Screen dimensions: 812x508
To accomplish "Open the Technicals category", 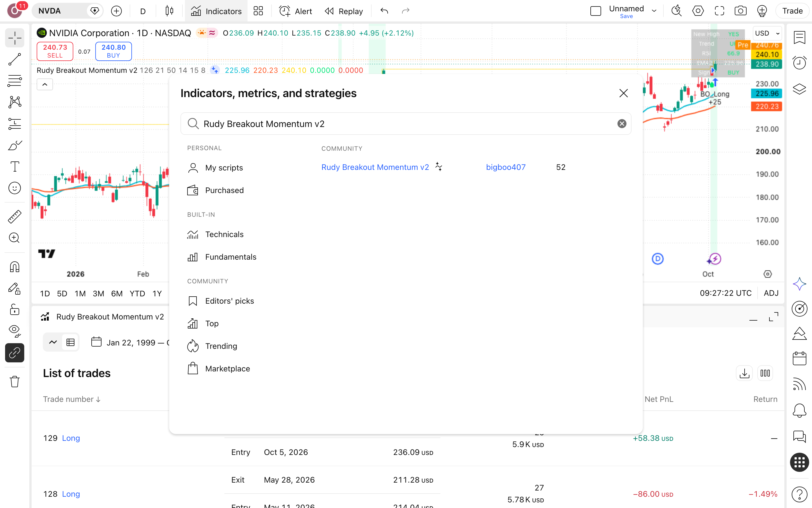I will click(x=215, y=234).
